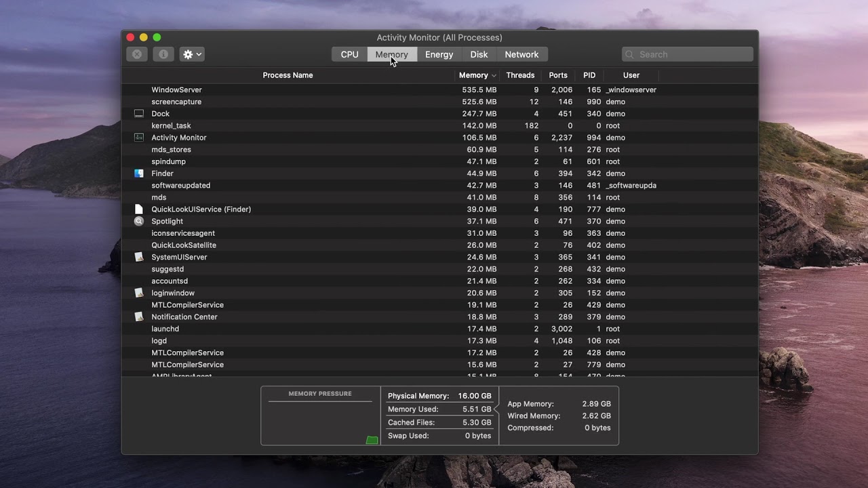The image size is (868, 488).
Task: Select MTLCompilerService using 15.6 MB
Action: tap(439, 365)
